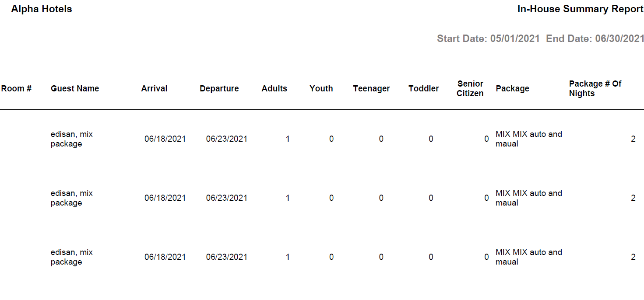644x300 pixels.
Task: Click the Adults column header
Action: pyautogui.click(x=274, y=89)
